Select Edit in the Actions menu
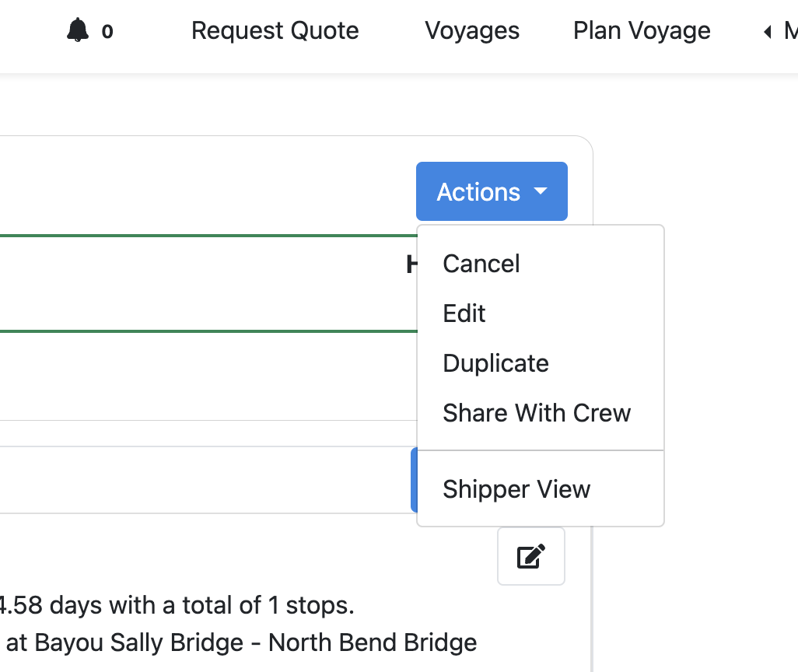This screenshot has width=798, height=672. tap(464, 313)
